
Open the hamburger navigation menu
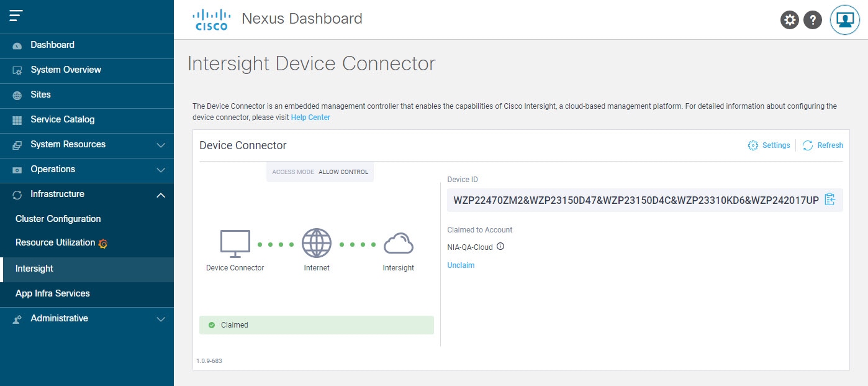point(17,17)
